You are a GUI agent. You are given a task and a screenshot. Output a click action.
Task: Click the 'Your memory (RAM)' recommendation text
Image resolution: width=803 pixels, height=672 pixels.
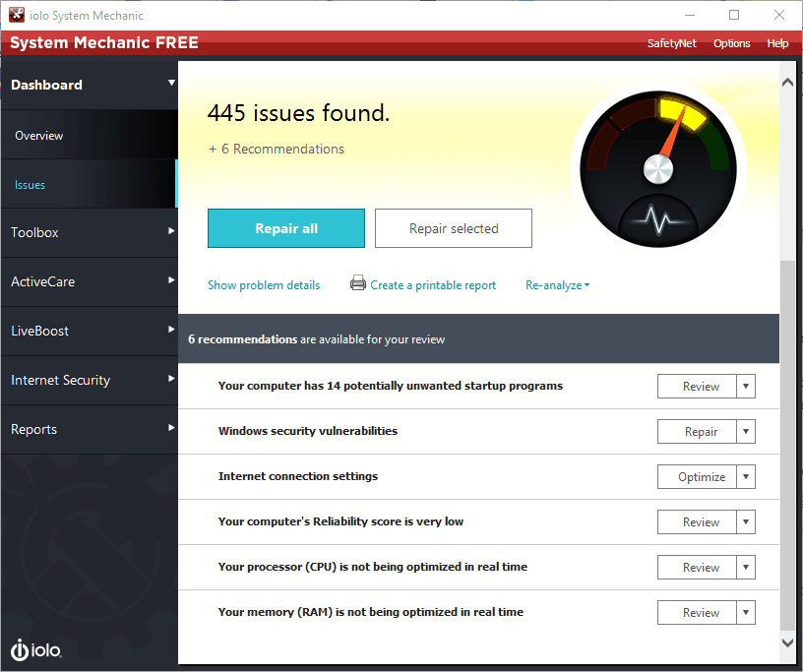371,612
